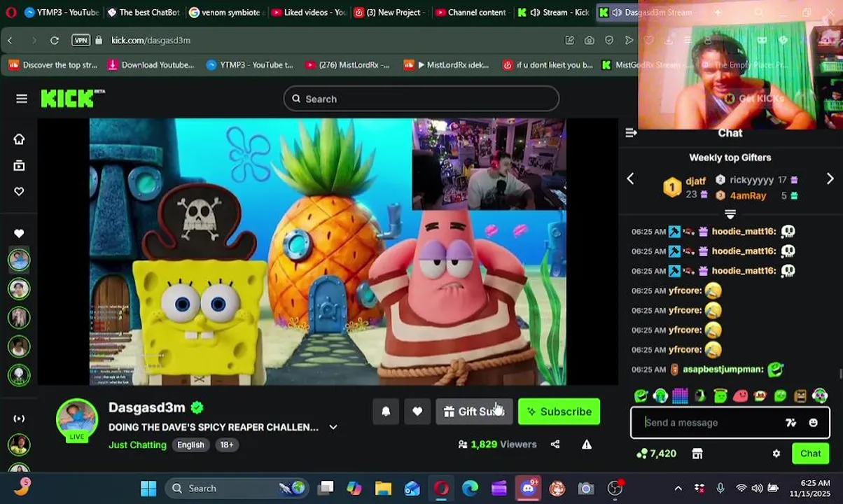
Task: Collapse the top gifters panel chevron
Action: [x=730, y=213]
